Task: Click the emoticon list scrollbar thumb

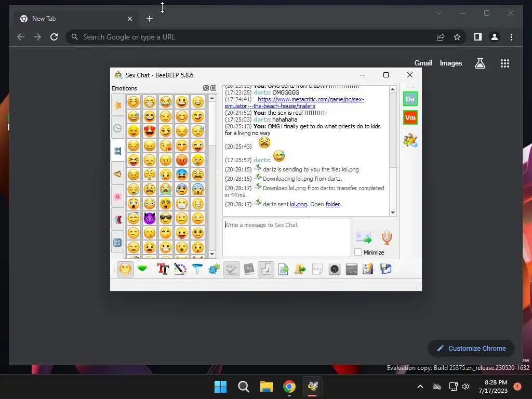Action: pos(212,124)
